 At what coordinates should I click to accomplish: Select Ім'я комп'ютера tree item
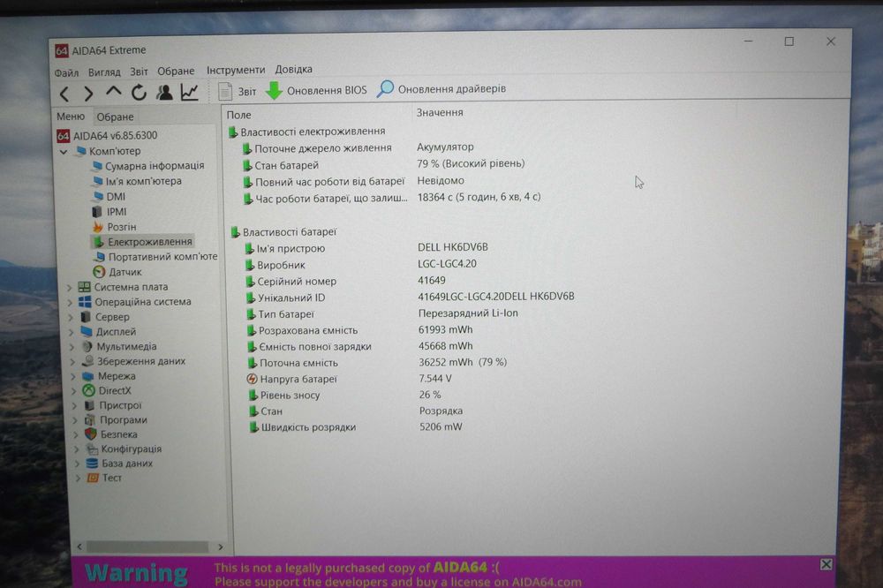coord(137,181)
